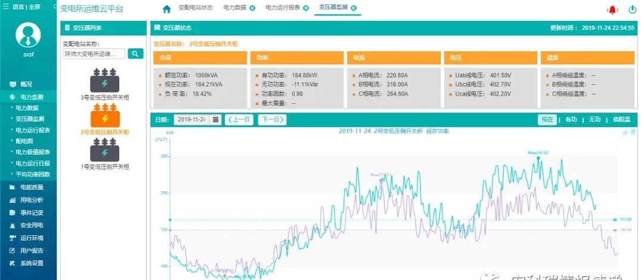The height and width of the screenshot is (280, 644).
Task: Click the B相电流 318.00A reading
Action: point(397,84)
